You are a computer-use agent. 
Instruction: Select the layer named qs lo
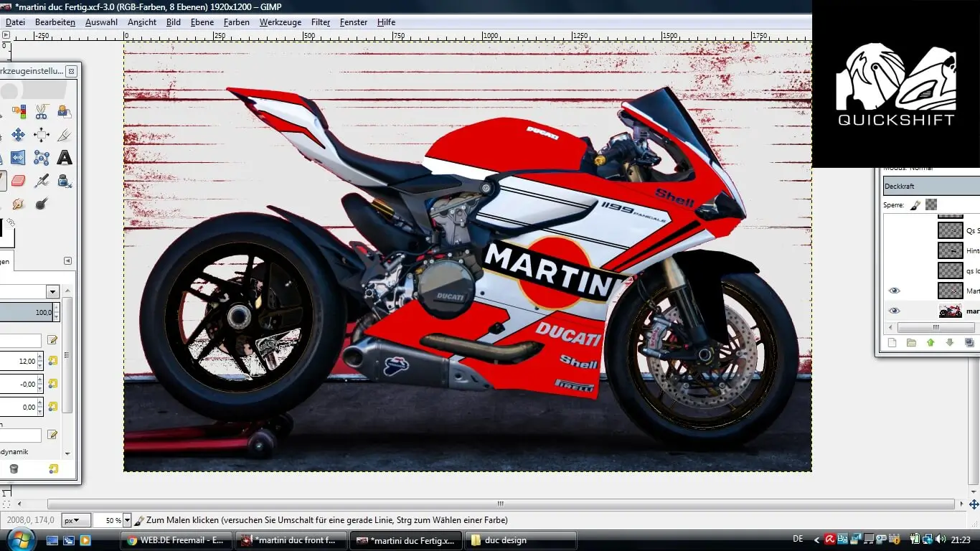click(973, 271)
